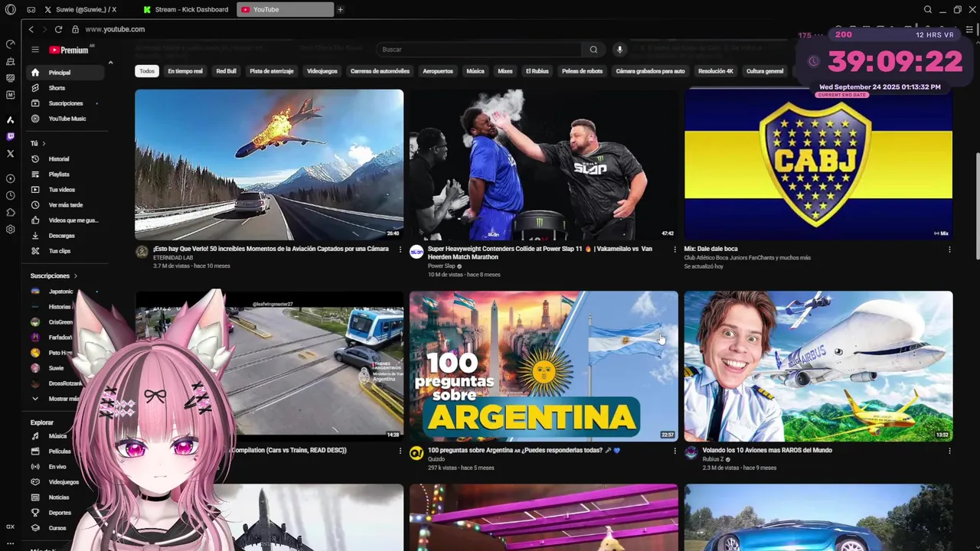Image resolution: width=980 pixels, height=551 pixels.
Task: Reload the YouTube page
Action: pyautogui.click(x=58, y=29)
